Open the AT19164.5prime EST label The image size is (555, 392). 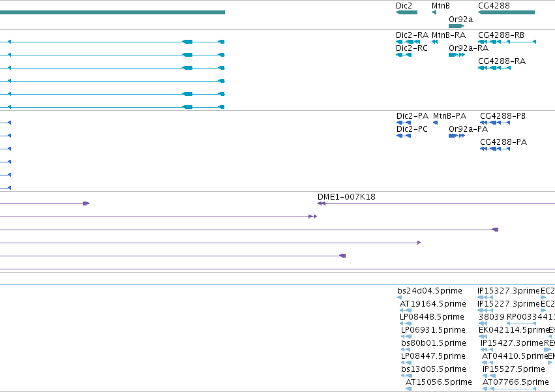(x=433, y=304)
